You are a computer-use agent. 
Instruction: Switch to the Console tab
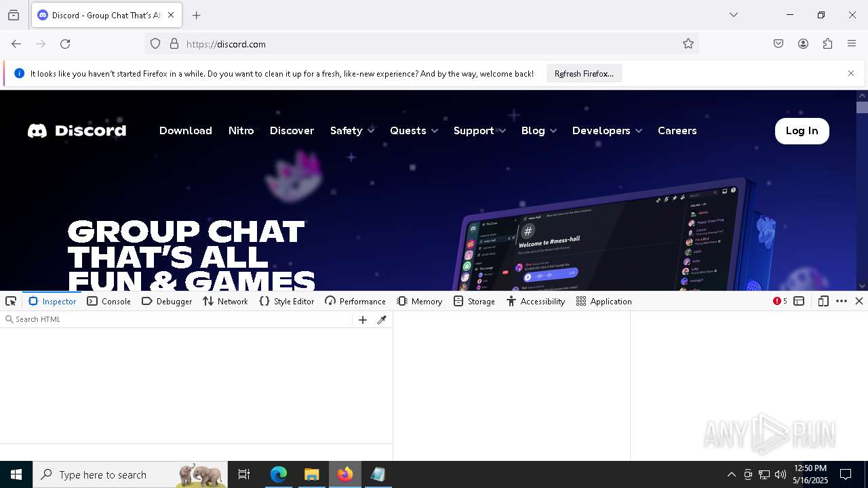[x=109, y=302]
